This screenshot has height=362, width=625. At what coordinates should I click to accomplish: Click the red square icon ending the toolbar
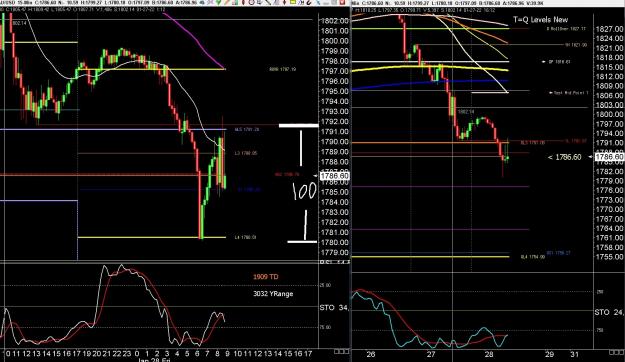[342, 2]
